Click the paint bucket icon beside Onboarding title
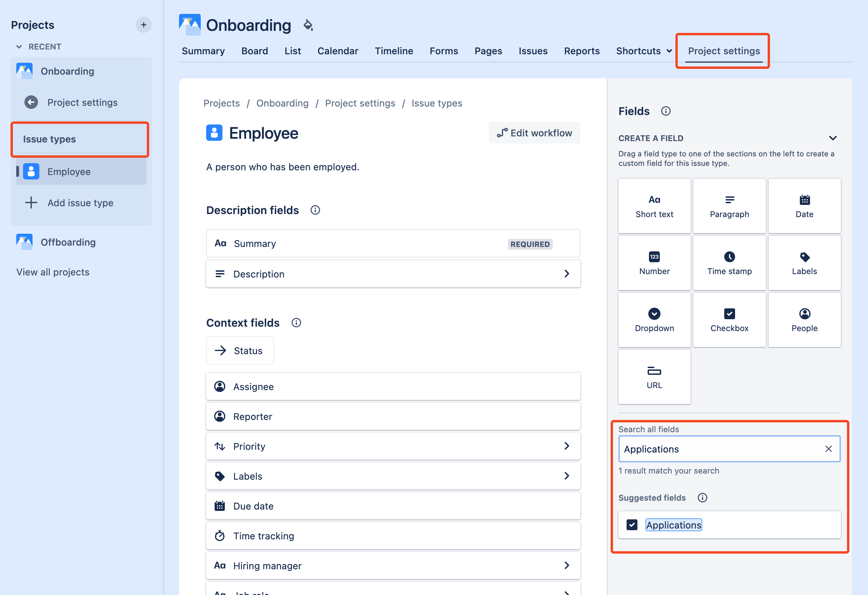This screenshot has width=868, height=595. tap(308, 25)
